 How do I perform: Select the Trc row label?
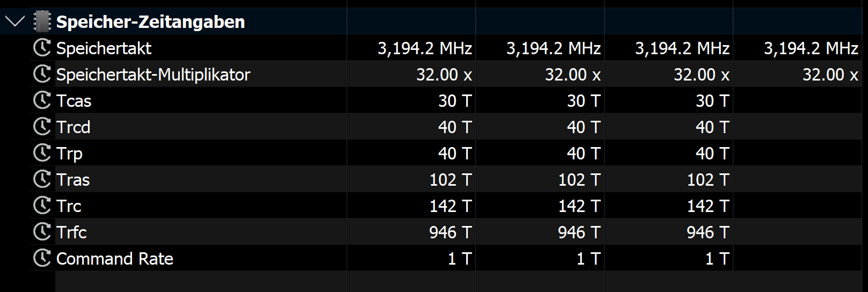pyautogui.click(x=69, y=206)
